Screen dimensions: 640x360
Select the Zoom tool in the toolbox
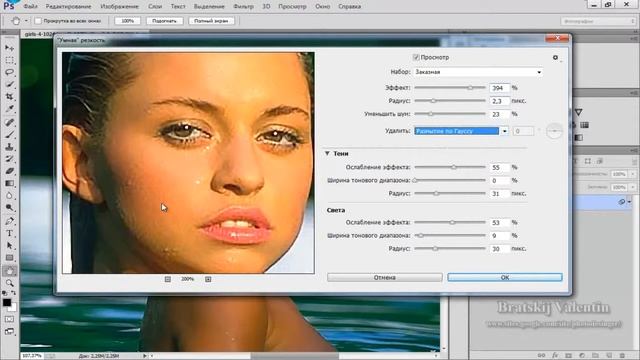9,283
